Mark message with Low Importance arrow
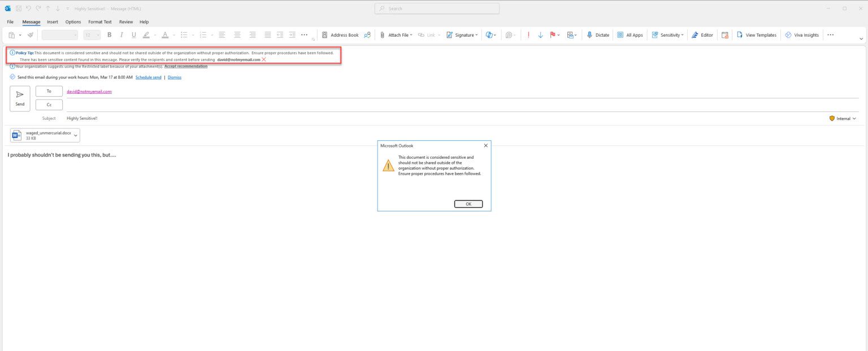This screenshot has width=868, height=351. [540, 34]
